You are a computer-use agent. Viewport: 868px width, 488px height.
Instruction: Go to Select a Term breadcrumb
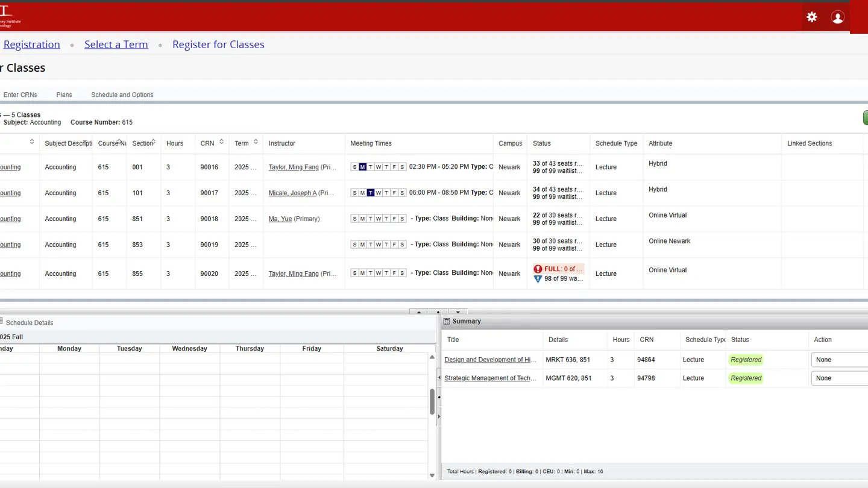pyautogui.click(x=116, y=45)
